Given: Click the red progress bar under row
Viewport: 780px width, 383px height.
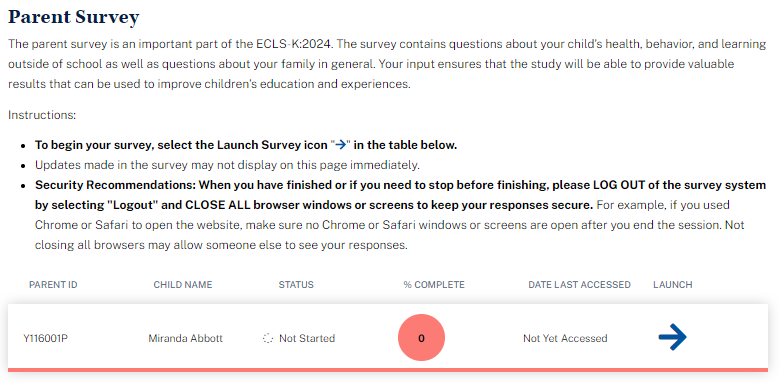Looking at the screenshot, I should coord(388,370).
